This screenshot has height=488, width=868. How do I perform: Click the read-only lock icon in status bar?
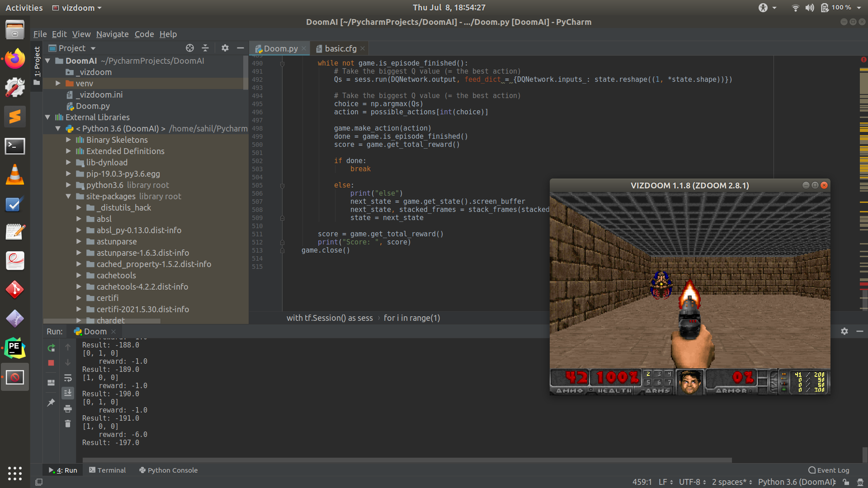pos(846,482)
